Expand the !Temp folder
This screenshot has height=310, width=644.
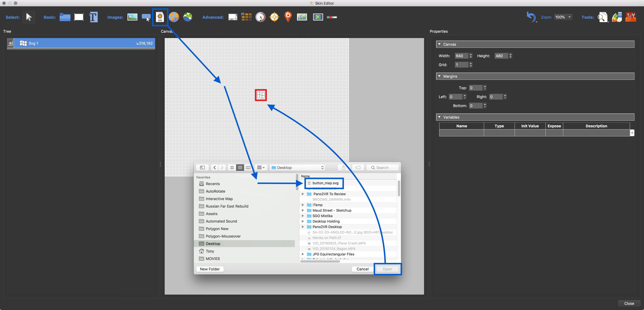303,205
